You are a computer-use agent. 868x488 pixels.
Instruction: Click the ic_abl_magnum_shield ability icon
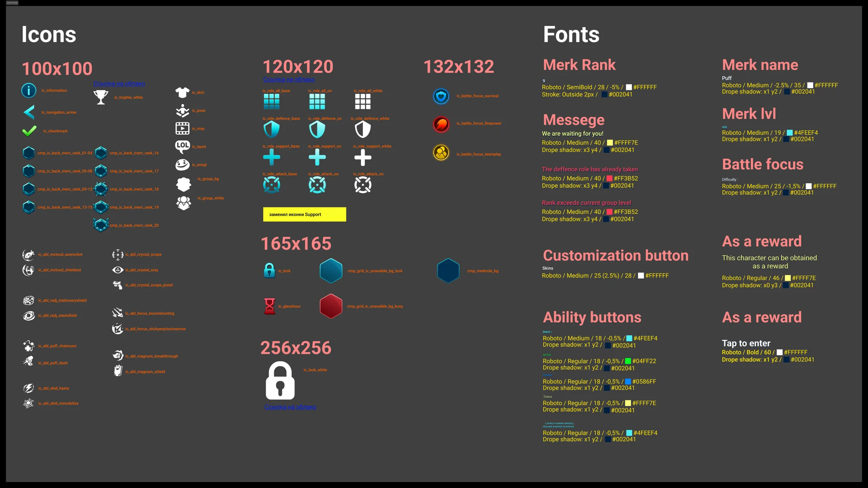coord(118,371)
